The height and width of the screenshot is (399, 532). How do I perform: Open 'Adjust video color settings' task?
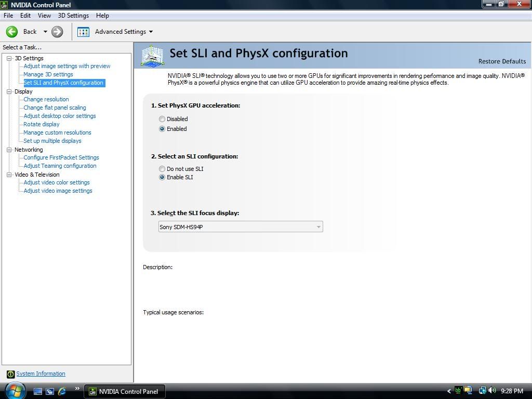(x=57, y=182)
